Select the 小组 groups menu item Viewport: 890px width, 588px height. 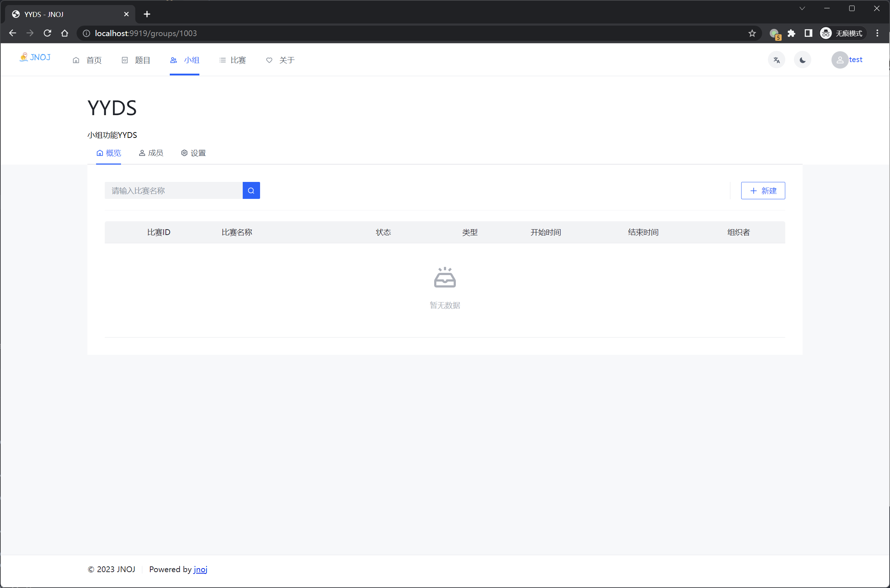(185, 60)
